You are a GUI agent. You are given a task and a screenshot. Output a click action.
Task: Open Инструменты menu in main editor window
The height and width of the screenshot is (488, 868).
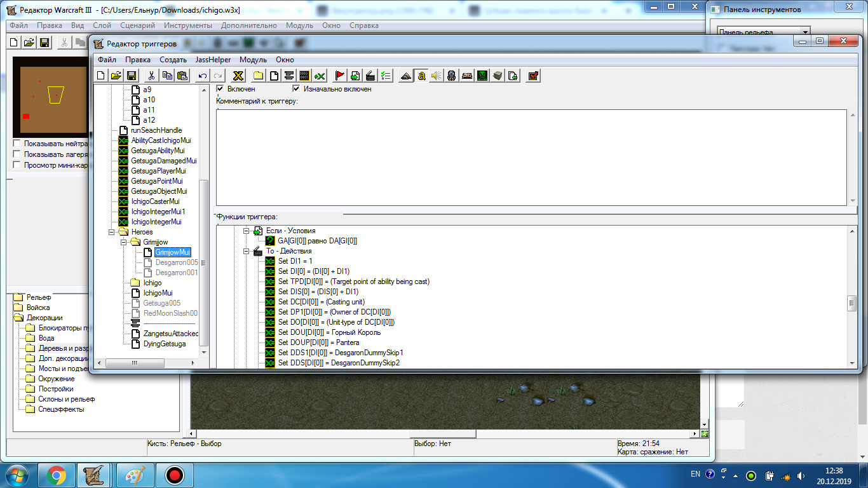point(188,25)
